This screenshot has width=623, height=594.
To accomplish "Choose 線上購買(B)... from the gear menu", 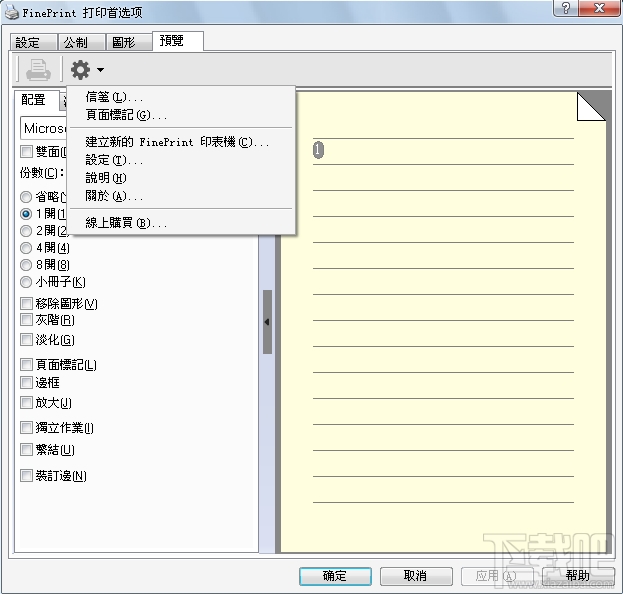I will (183, 223).
